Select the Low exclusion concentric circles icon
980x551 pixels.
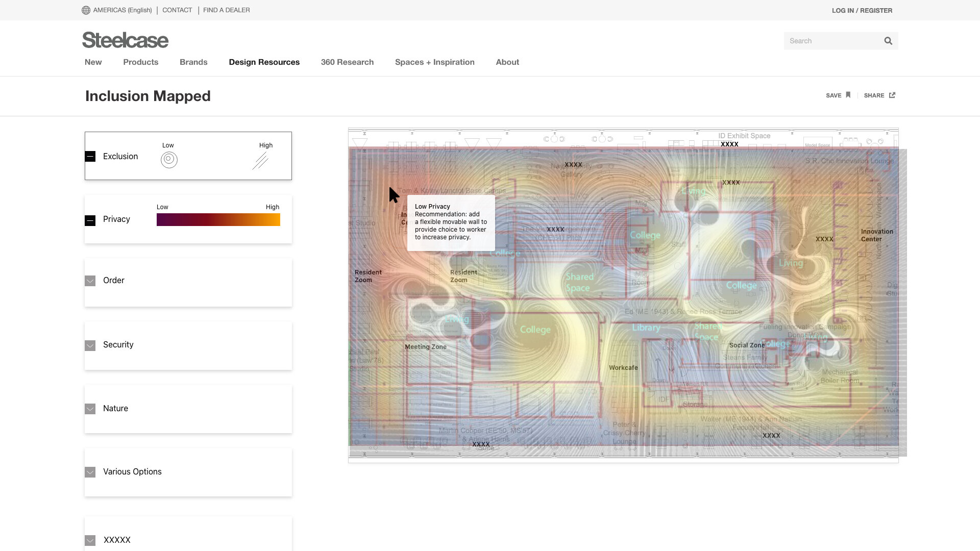pos(169,160)
